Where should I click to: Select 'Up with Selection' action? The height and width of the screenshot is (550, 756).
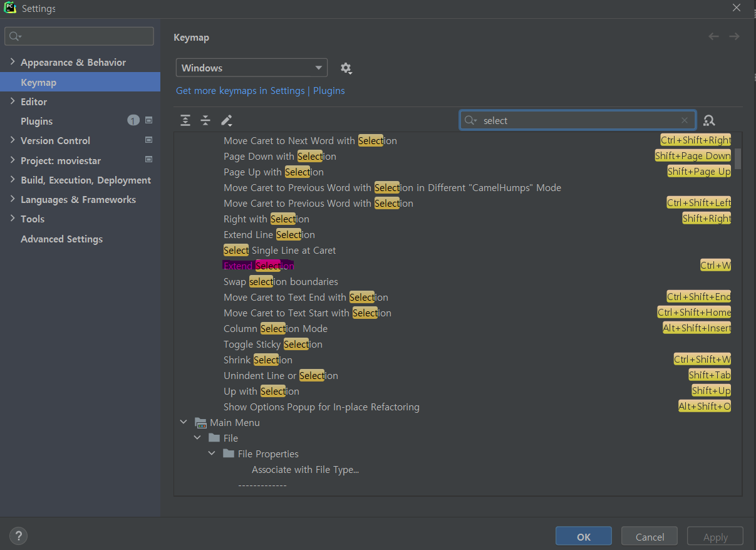[x=261, y=392]
